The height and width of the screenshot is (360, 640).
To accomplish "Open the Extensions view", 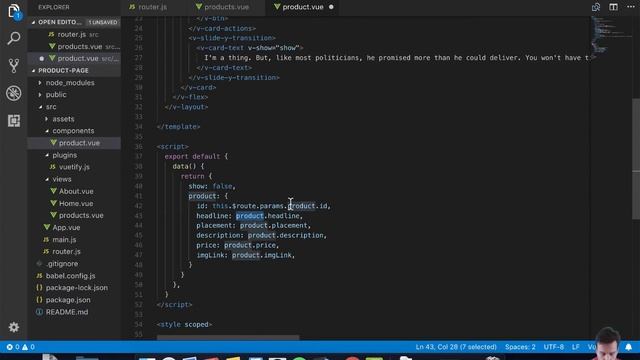I will click(13, 120).
